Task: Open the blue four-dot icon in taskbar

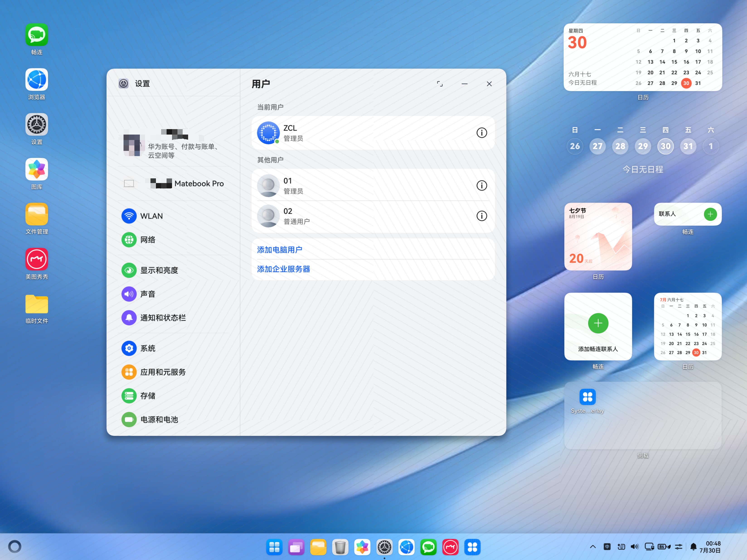Action: pyautogui.click(x=472, y=547)
